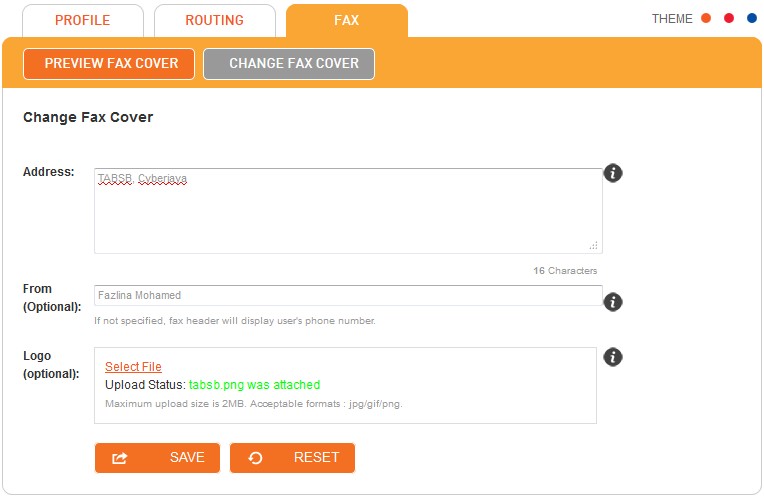Click the Select File link
The image size is (764, 496).
tap(133, 366)
